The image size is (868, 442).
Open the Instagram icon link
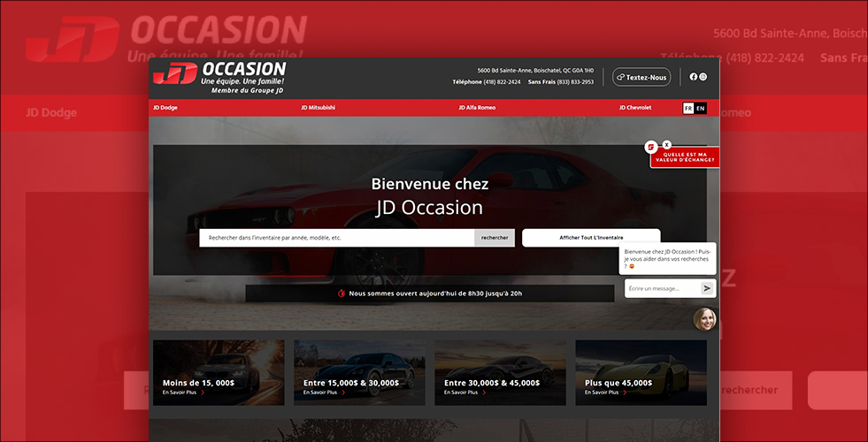click(703, 77)
